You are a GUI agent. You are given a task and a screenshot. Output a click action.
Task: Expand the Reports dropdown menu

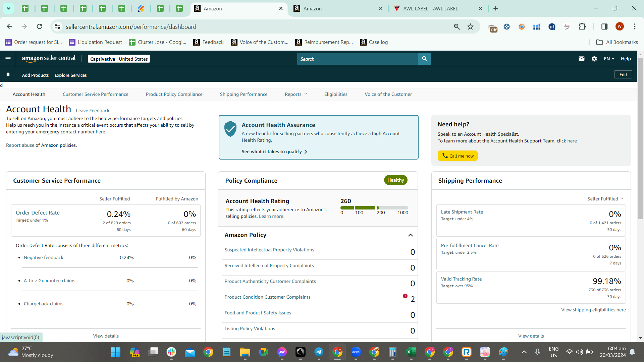(296, 94)
